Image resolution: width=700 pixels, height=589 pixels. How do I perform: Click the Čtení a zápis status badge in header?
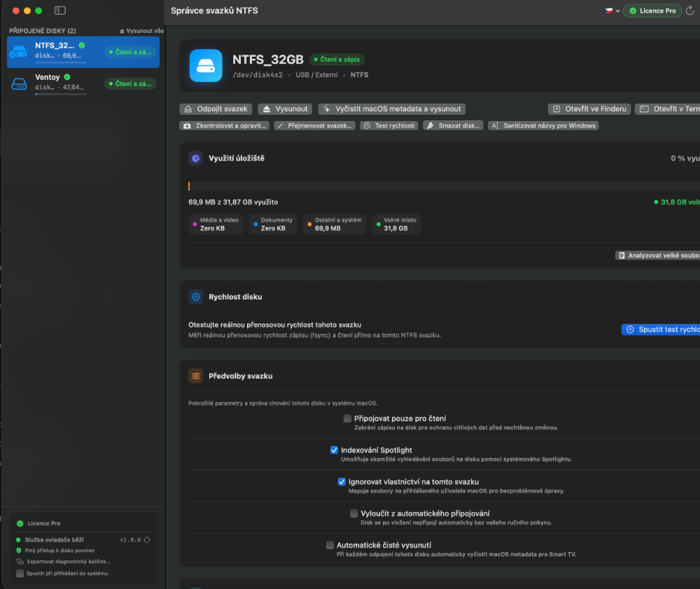pos(337,59)
